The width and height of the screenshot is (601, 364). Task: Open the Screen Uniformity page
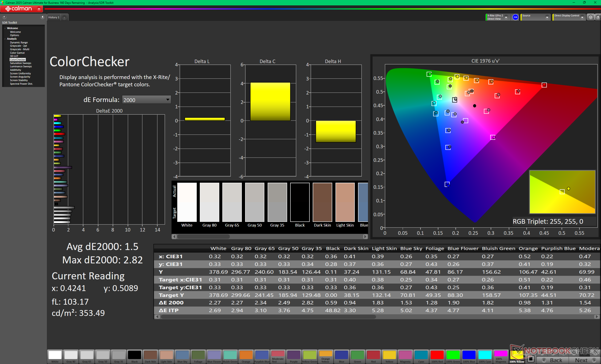point(20,73)
